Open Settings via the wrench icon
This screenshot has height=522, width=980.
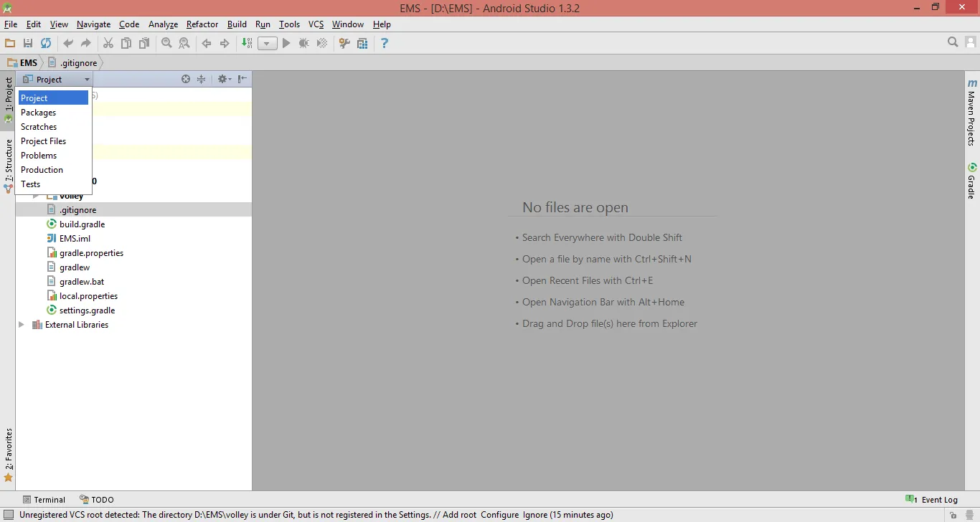click(x=344, y=43)
